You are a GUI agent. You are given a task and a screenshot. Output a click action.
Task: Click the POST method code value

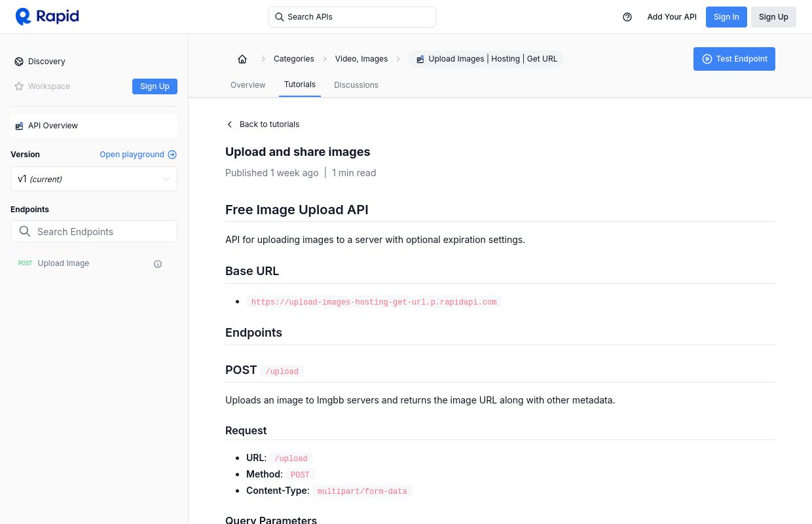(x=300, y=475)
